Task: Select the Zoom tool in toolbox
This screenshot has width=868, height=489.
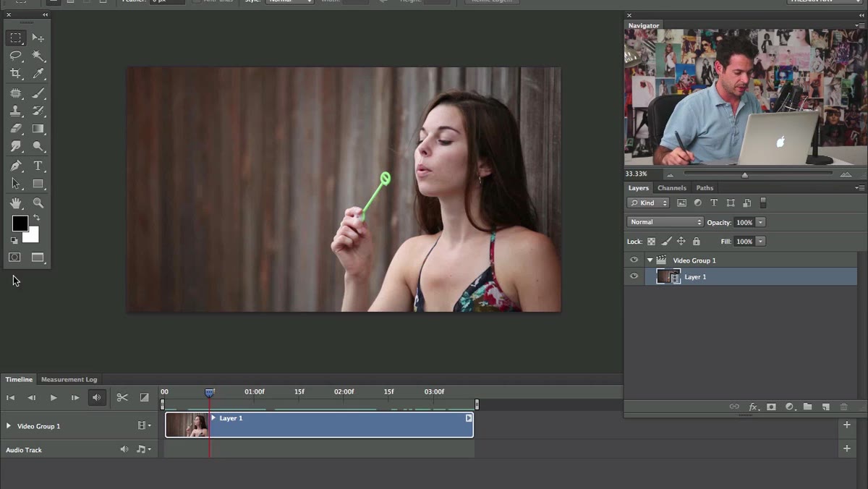Action: point(38,203)
